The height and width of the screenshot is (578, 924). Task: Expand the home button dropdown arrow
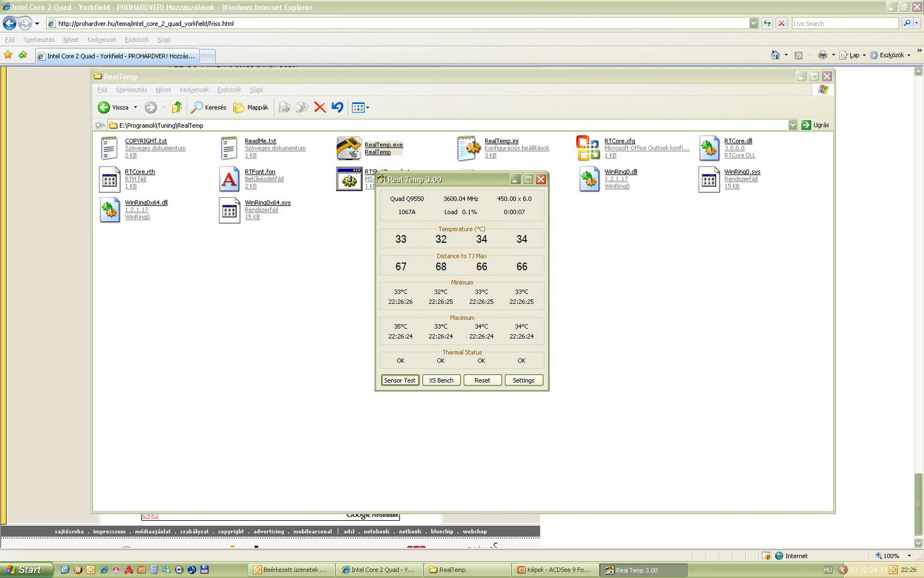click(786, 55)
